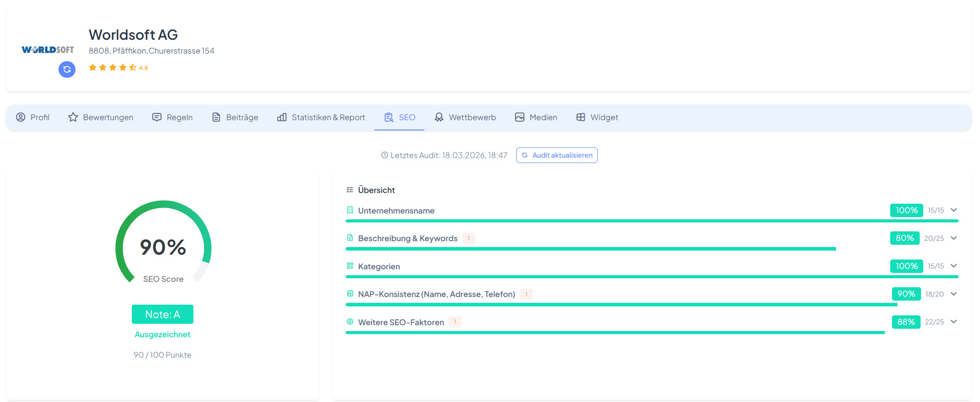Click the Wettbewerb award icon

(439, 117)
